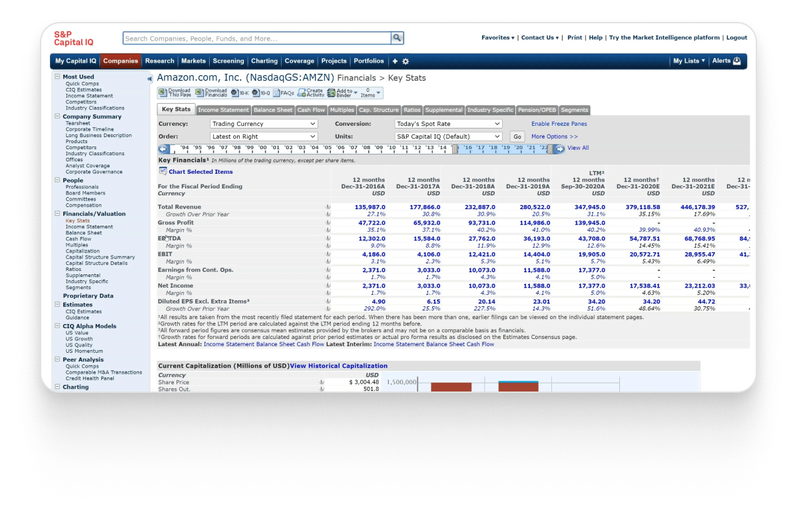The height and width of the screenshot is (532, 797).
Task: Open the 10-Q filing icon
Action: click(256, 93)
